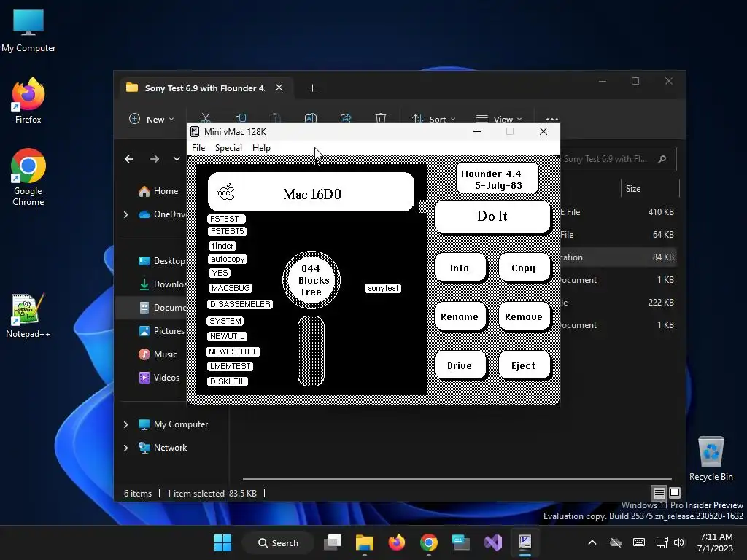Select the sonytest file on second drive
The image size is (747, 560).
[383, 289]
